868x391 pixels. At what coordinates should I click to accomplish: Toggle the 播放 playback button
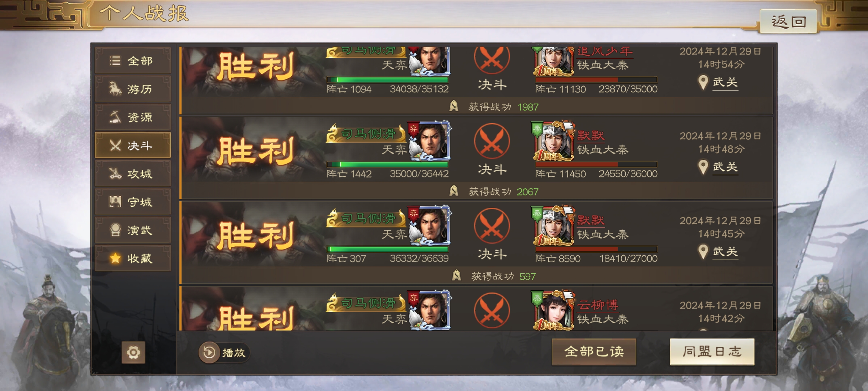[x=224, y=352]
